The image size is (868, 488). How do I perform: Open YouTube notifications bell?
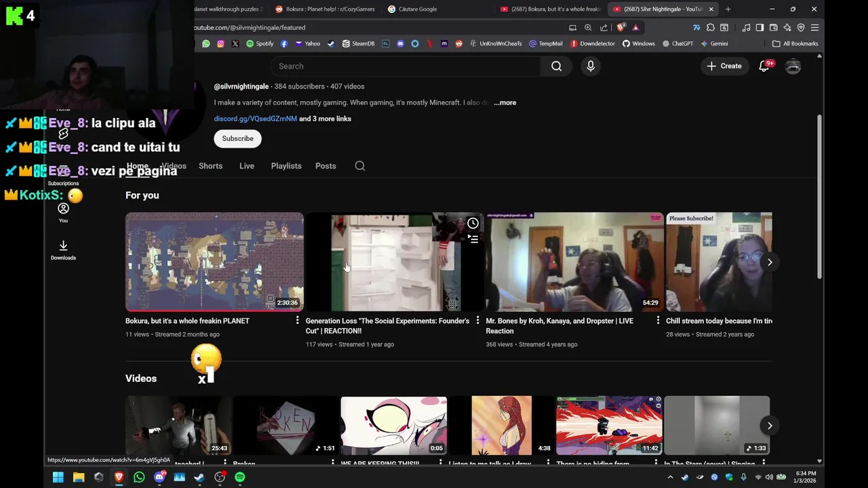coord(764,66)
